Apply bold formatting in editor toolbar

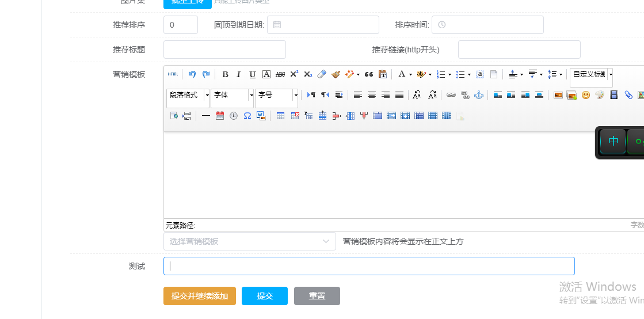coord(225,74)
